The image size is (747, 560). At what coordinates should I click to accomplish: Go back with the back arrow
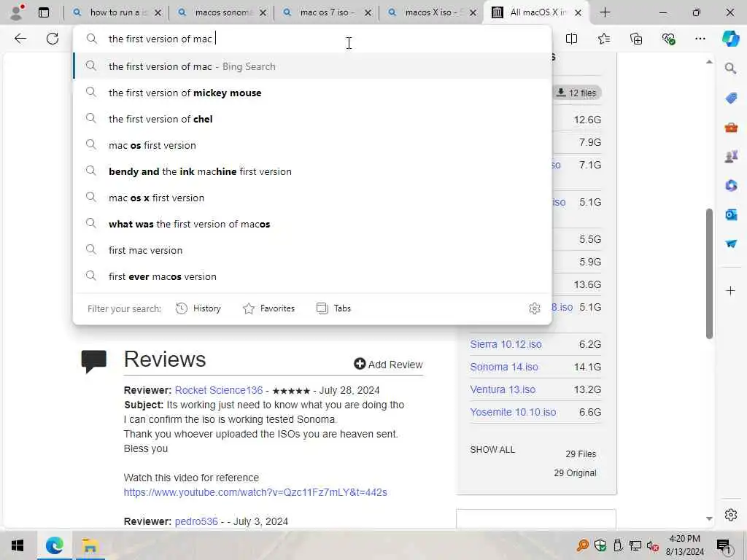[20, 39]
